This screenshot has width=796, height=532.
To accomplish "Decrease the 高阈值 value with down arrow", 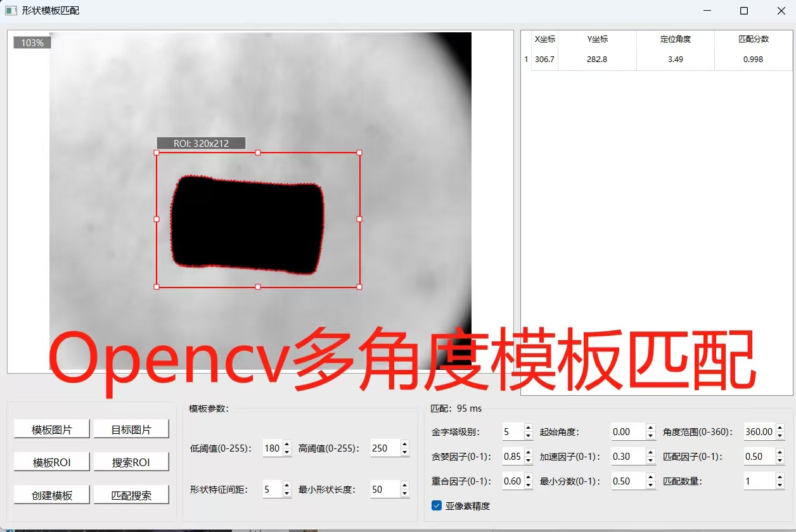I will click(x=405, y=452).
